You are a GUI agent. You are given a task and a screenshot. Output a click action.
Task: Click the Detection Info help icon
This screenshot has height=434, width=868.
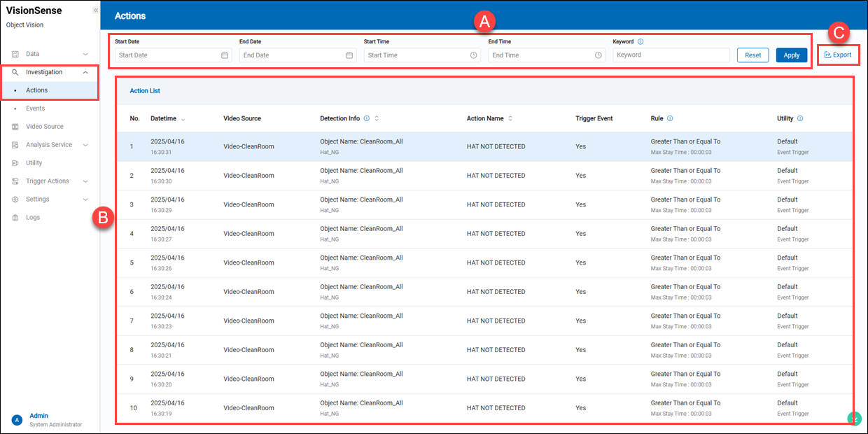coord(367,118)
